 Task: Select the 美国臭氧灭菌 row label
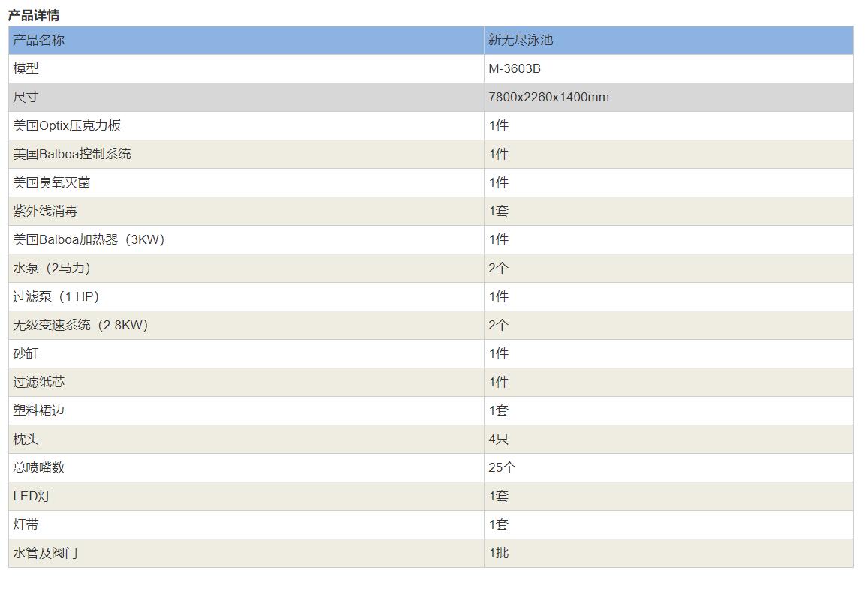(52, 183)
